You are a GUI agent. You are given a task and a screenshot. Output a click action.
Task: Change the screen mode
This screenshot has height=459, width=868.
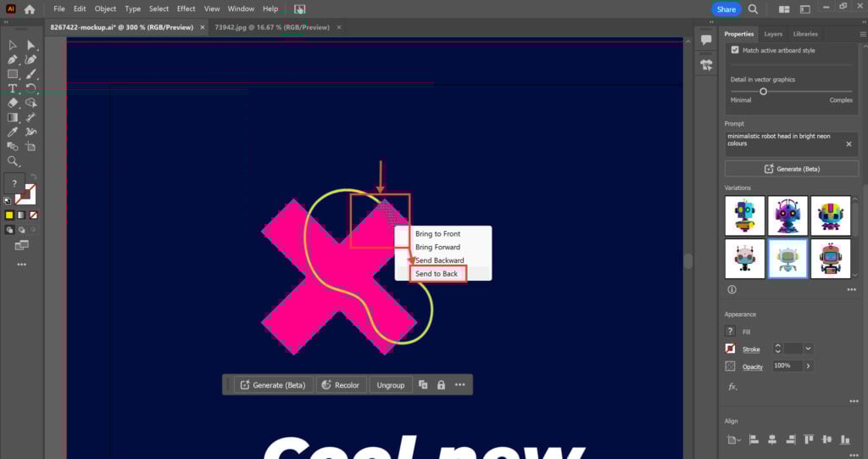21,245
